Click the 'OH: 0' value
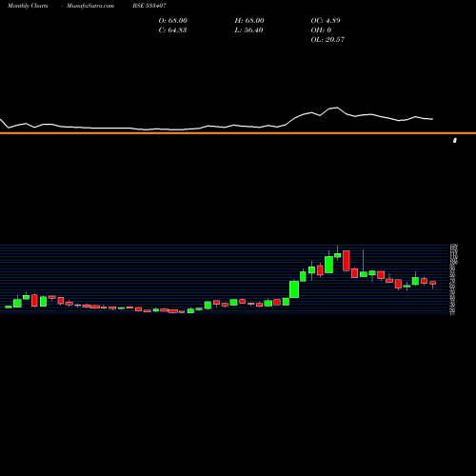The image size is (476, 476). tap(321, 30)
